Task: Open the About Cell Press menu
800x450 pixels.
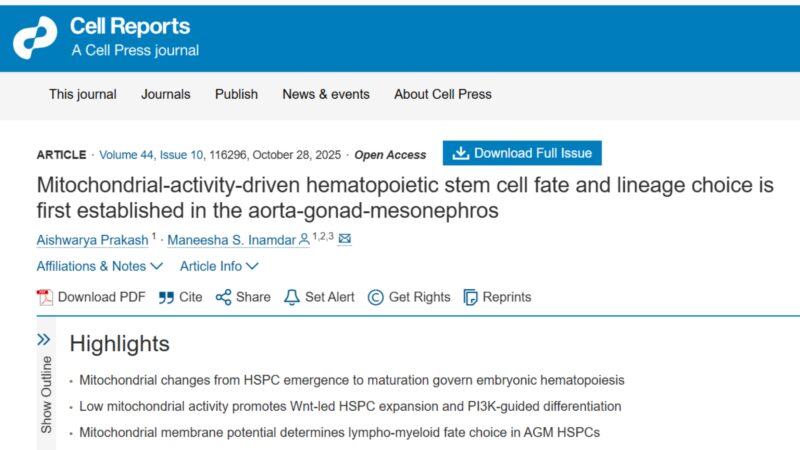Action: pyautogui.click(x=443, y=94)
